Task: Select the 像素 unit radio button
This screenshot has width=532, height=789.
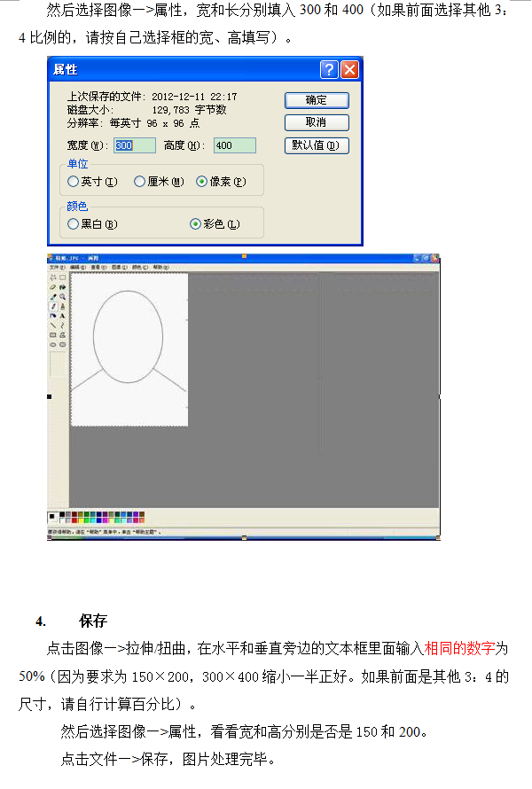Action: coord(201,181)
